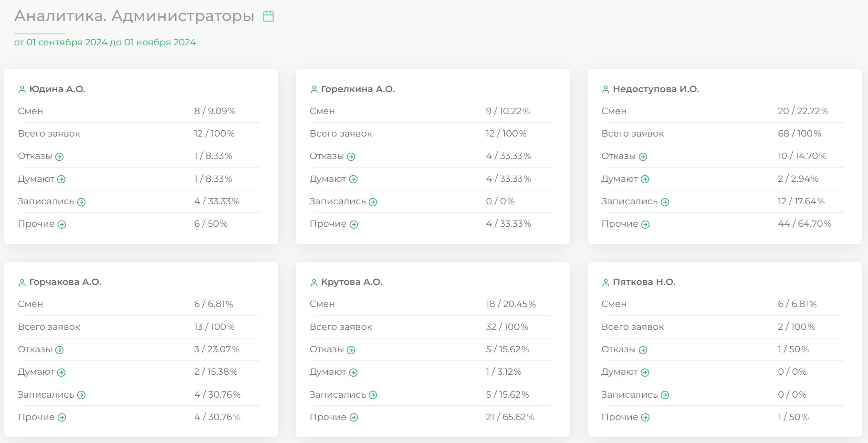Open Прочие details arrow for Пяткова Н.О.

pos(646,417)
